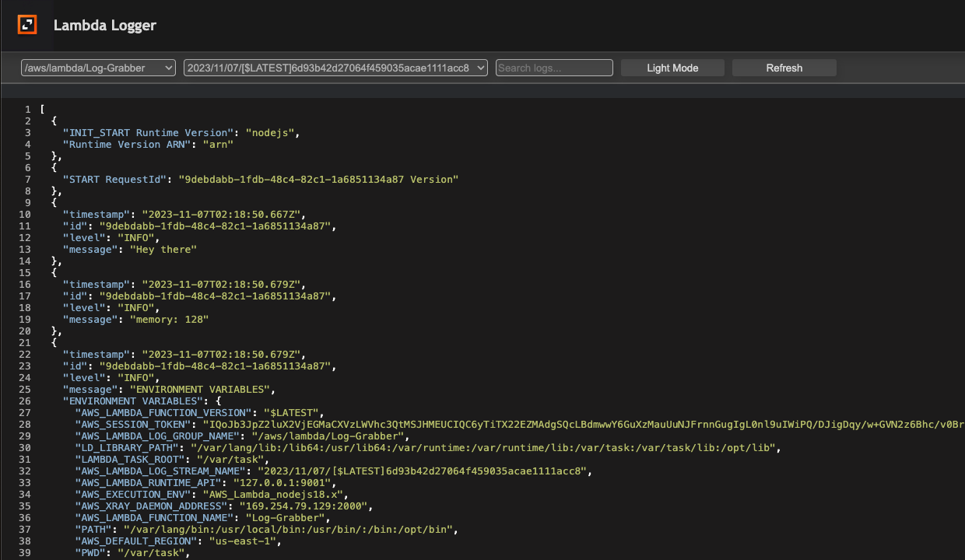Viewport: 965px width, 560px height.
Task: Click the AWS_SESSION_TOKEN key
Action: (133, 424)
